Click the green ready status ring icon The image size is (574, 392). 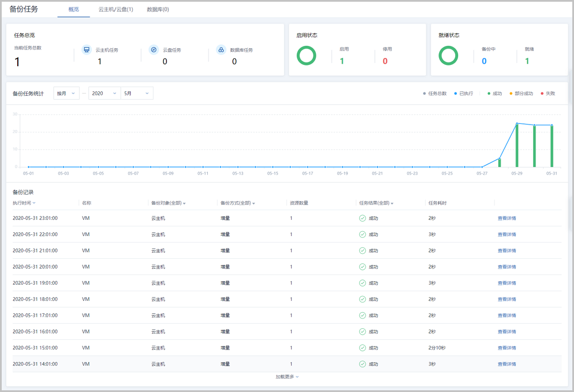448,56
